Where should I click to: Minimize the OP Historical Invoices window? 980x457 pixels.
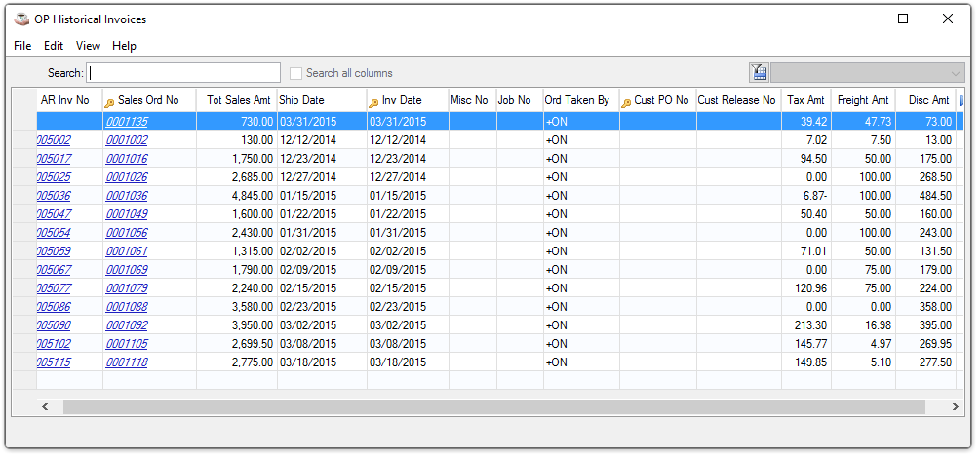click(x=857, y=19)
